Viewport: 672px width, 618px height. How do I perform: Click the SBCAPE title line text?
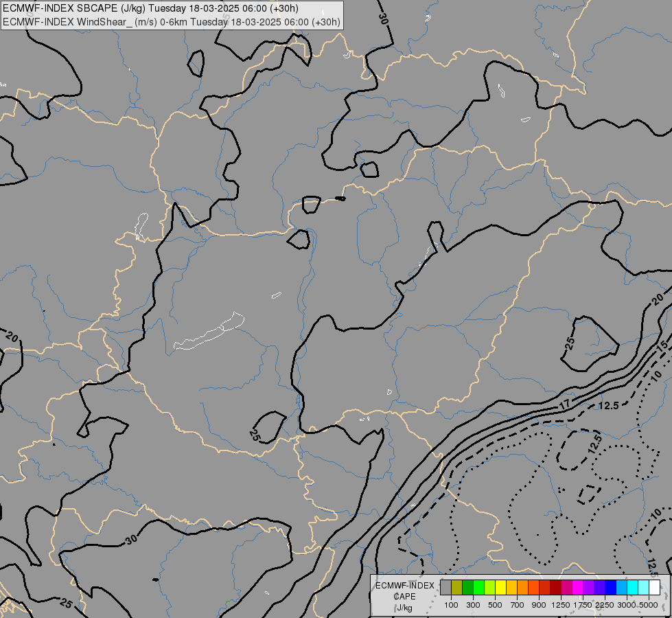[150, 8]
